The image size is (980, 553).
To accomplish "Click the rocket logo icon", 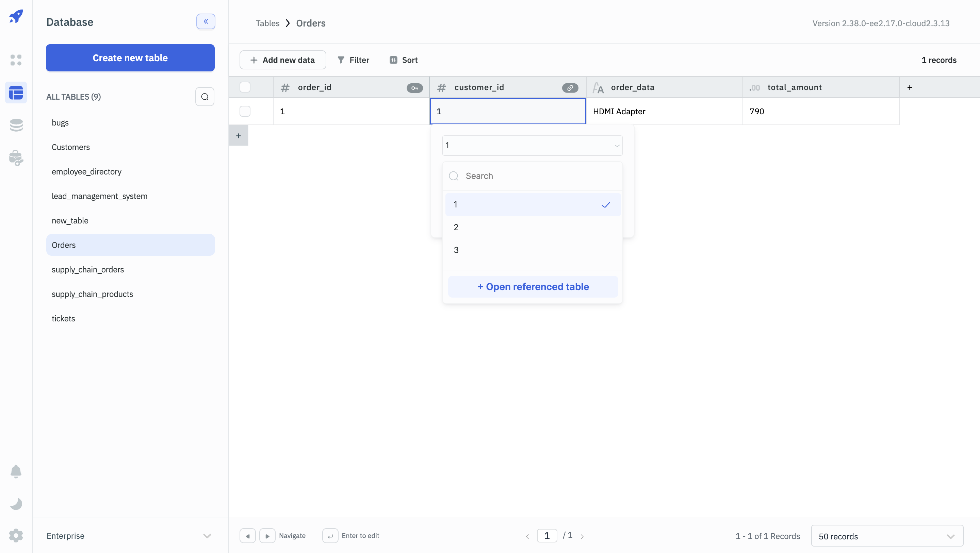I will click(16, 16).
